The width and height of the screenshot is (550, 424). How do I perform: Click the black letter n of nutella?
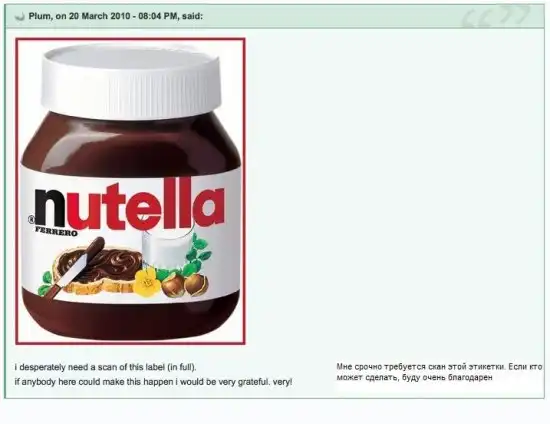click(x=49, y=208)
